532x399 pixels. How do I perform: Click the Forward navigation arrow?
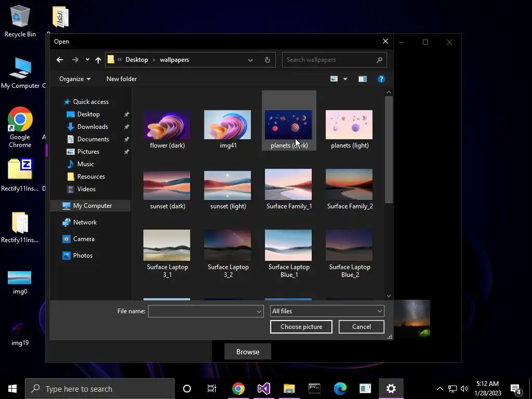(75, 60)
